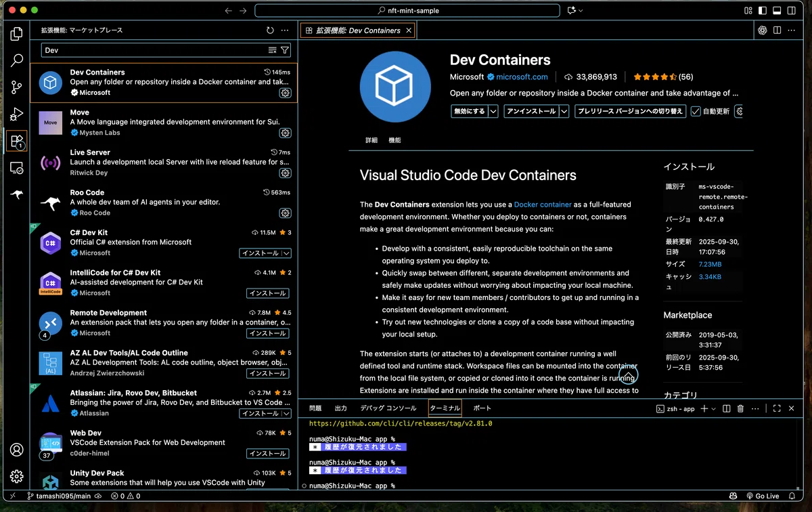This screenshot has width=812, height=512.
Task: Toggle the primary side bar visibility
Action: tap(763, 10)
